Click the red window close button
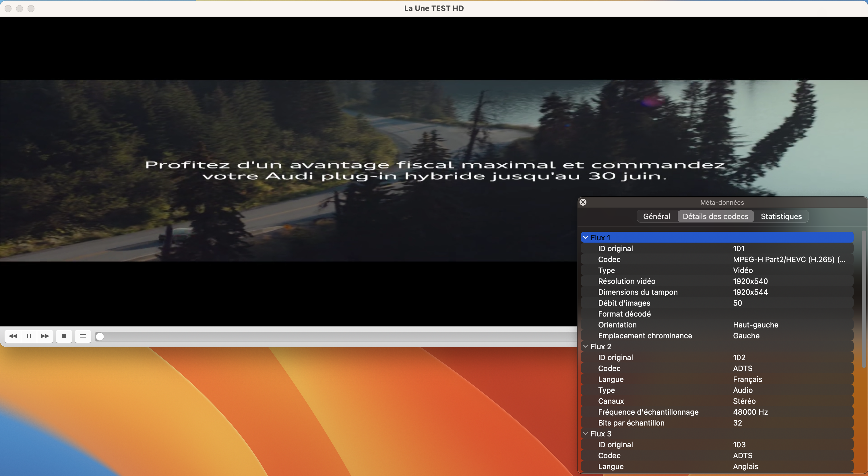The height and width of the screenshot is (476, 868). [8, 8]
